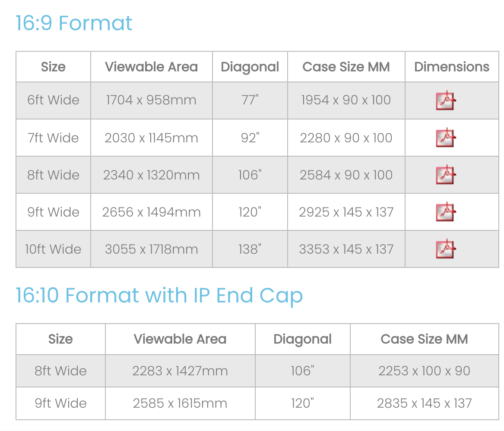Click the PDF icon in the 16:9 8ft Wide row
The height and width of the screenshot is (431, 504).
(446, 175)
